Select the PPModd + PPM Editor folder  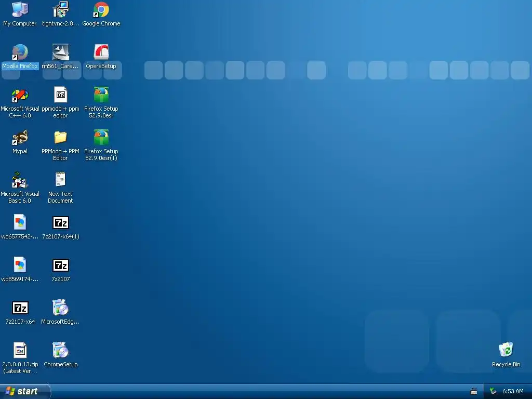pyautogui.click(x=61, y=137)
